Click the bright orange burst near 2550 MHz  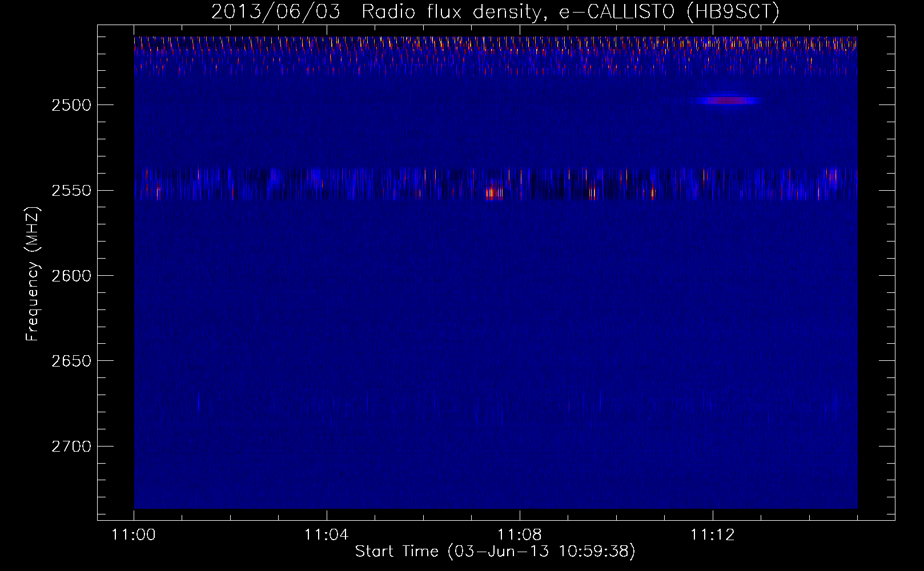pyautogui.click(x=494, y=192)
